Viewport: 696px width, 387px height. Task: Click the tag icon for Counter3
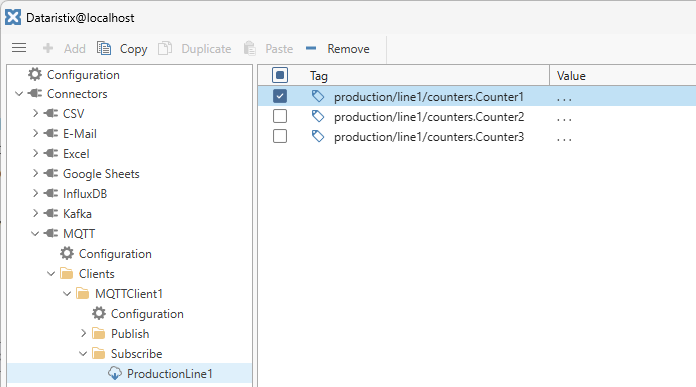[x=318, y=136]
